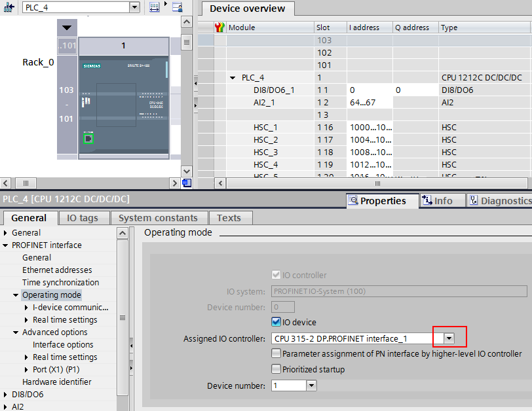Select the ..101 slot header in rack

(x=67, y=45)
